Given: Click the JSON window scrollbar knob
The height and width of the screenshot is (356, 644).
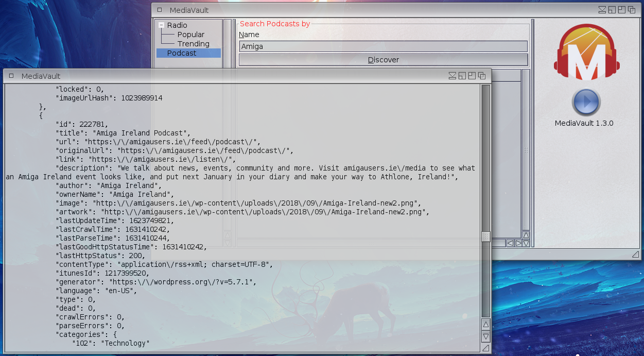Looking at the screenshot, I should click(x=485, y=236).
